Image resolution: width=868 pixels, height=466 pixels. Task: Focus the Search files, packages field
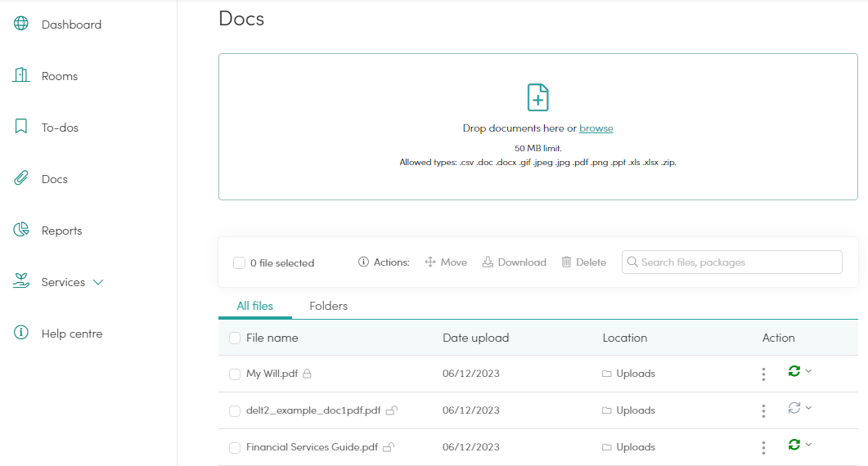point(732,262)
